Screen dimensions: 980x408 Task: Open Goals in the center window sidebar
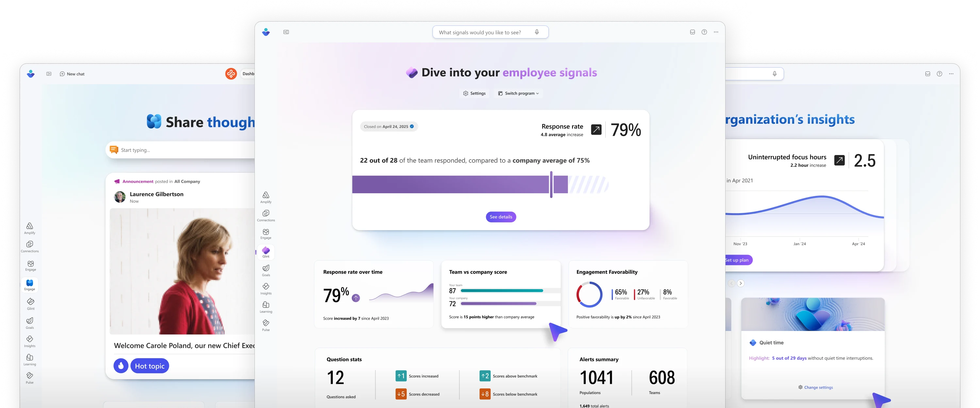266,270
